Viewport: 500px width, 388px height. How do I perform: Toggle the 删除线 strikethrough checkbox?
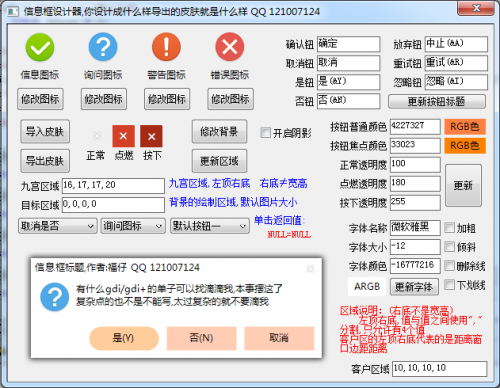450,266
